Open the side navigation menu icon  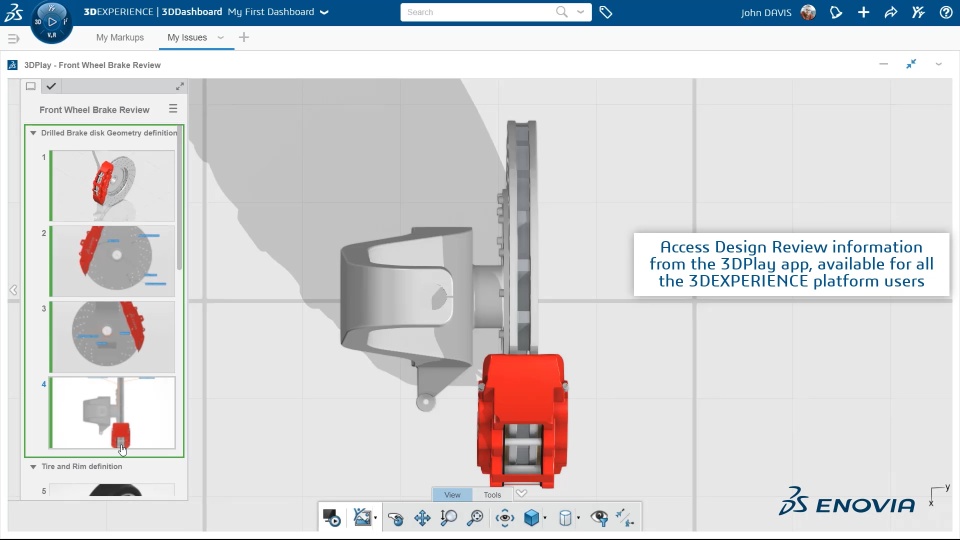[13, 39]
